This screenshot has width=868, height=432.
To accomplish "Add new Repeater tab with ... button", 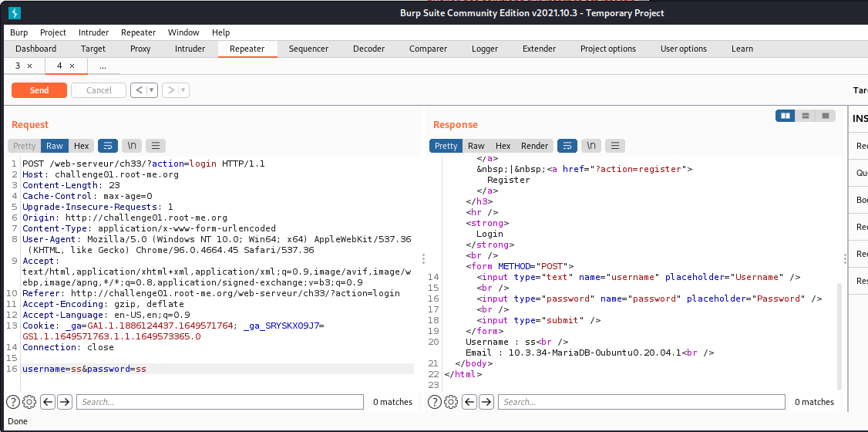I will click(x=103, y=66).
